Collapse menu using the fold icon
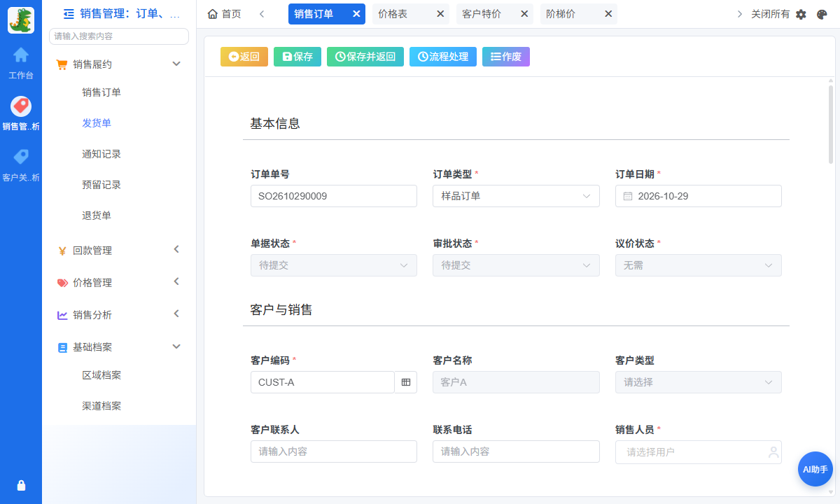 69,13
